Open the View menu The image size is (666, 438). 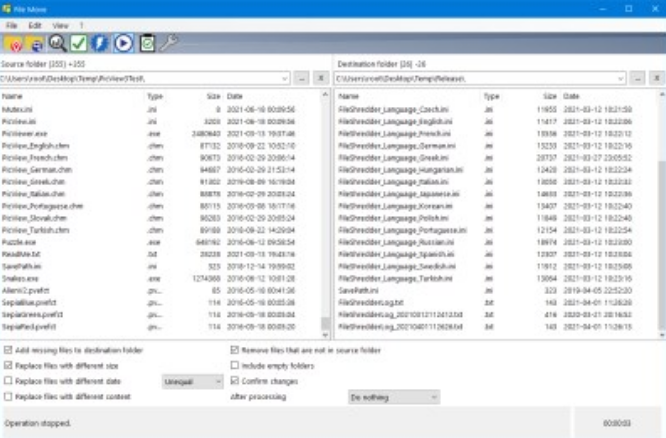pos(60,24)
